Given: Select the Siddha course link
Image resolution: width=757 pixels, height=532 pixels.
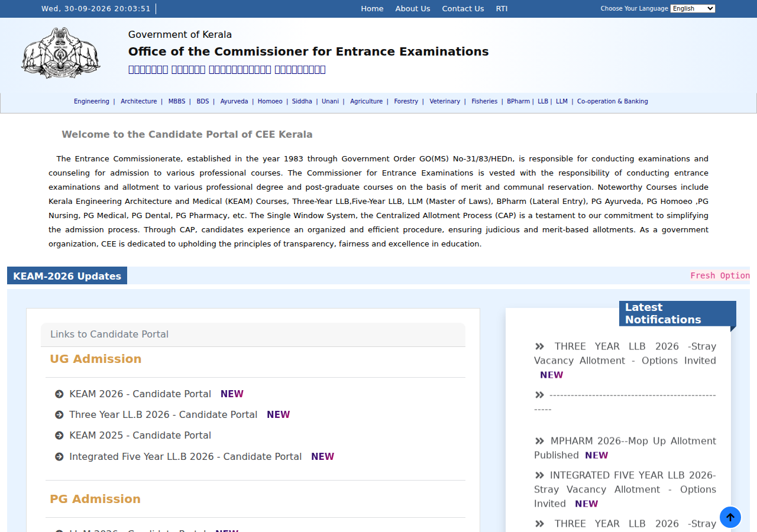Looking at the screenshot, I should click(302, 102).
